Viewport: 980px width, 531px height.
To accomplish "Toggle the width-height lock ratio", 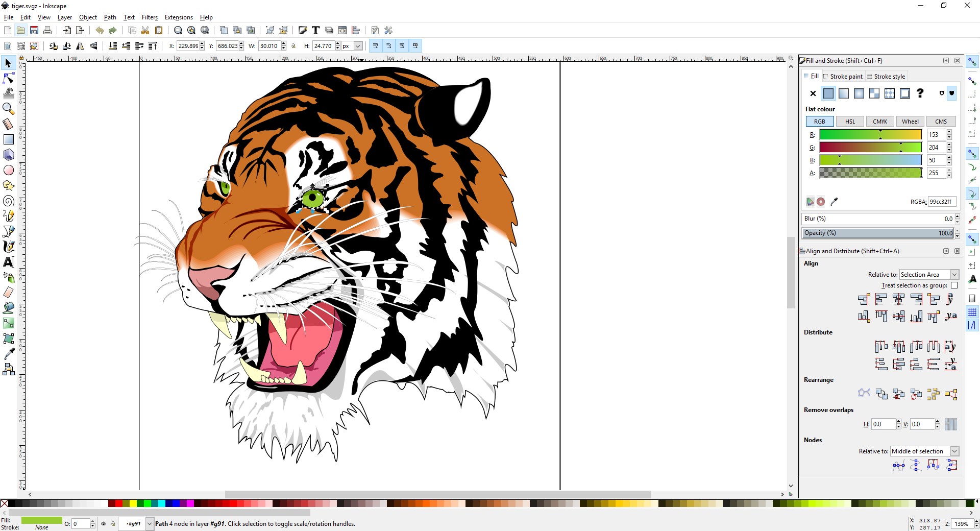I will pos(293,46).
